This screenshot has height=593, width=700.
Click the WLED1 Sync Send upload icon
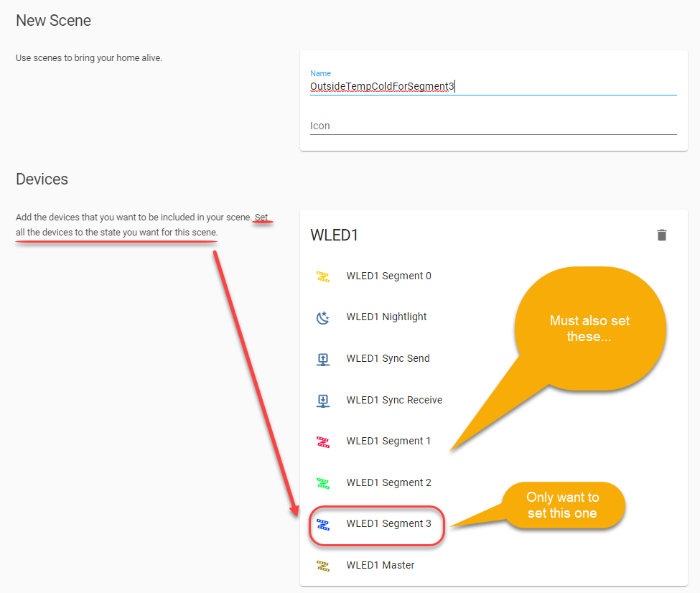(x=323, y=358)
